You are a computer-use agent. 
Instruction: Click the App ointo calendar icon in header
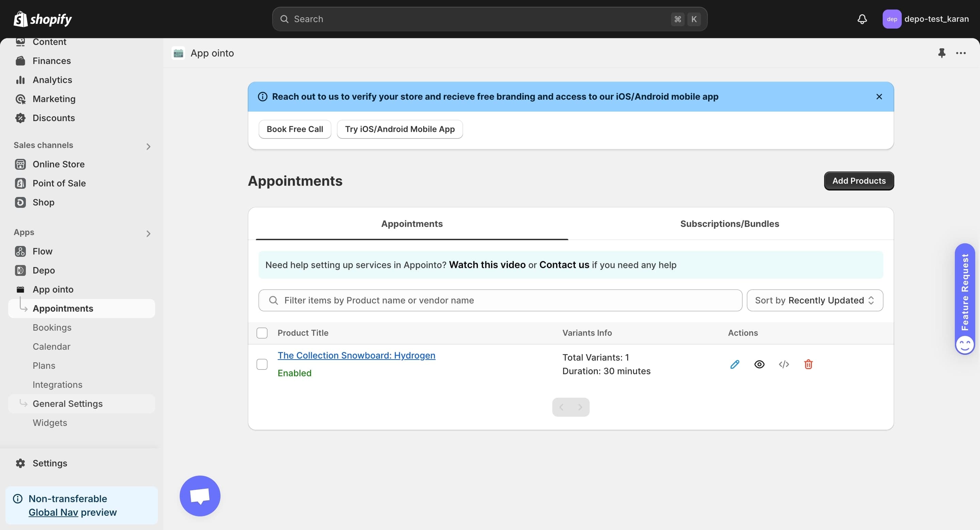pos(178,53)
